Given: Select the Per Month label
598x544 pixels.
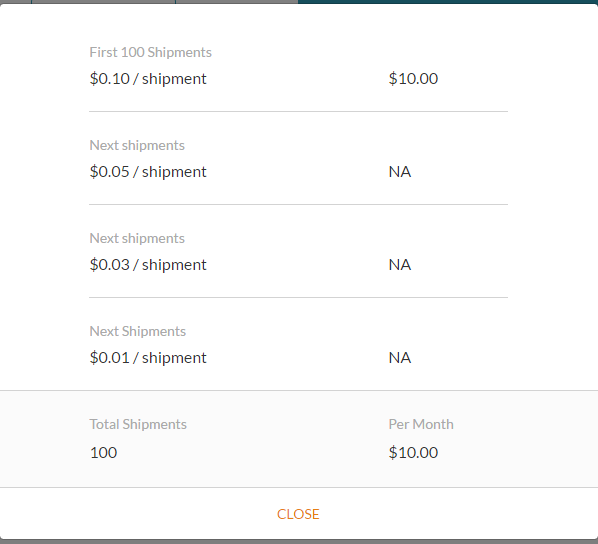Looking at the screenshot, I should coord(421,424).
